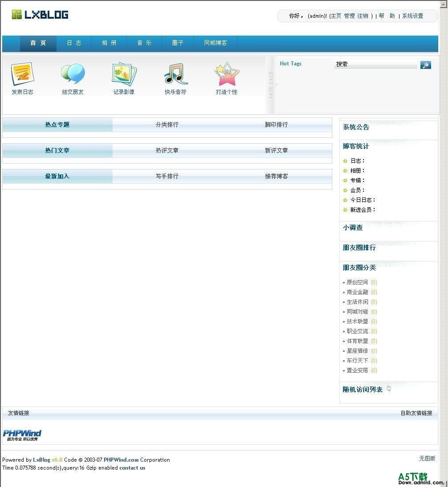Refresh the 随机访问列表 with its arrow icon
Screen dimensions: 448x487
pos(389,389)
